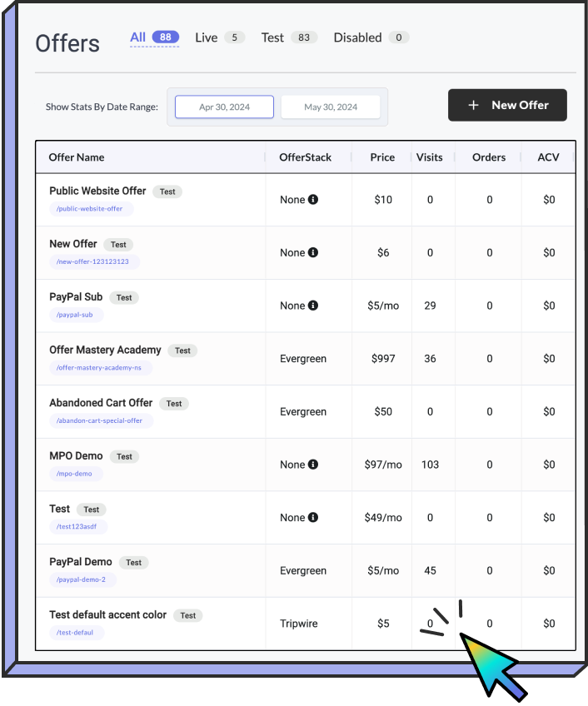Screen dimensions: 588x706
Task: Open the Apr 30, 2024 start date field
Action: tap(224, 107)
